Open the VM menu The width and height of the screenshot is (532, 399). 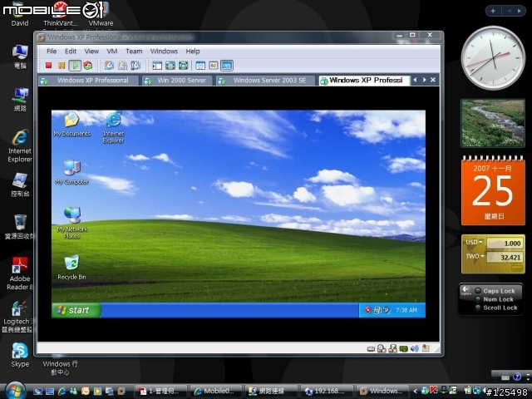(x=112, y=52)
